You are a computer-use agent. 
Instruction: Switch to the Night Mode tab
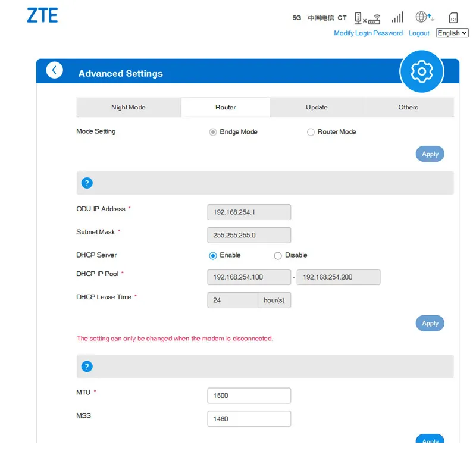(129, 108)
